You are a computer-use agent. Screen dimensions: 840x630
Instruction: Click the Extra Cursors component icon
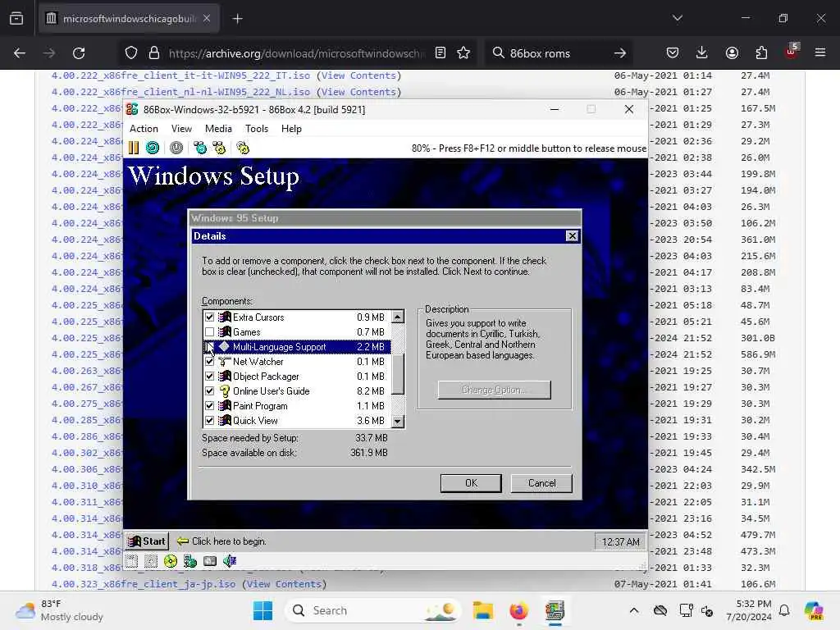click(225, 317)
